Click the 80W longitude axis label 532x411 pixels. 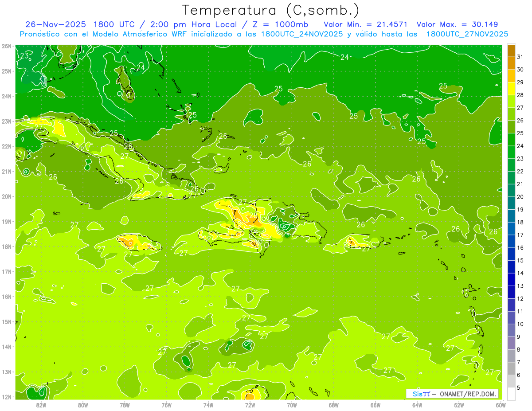click(83, 405)
